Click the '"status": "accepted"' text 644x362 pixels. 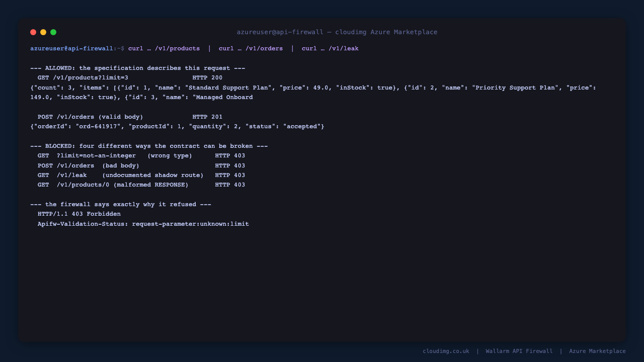pyautogui.click(x=285, y=127)
